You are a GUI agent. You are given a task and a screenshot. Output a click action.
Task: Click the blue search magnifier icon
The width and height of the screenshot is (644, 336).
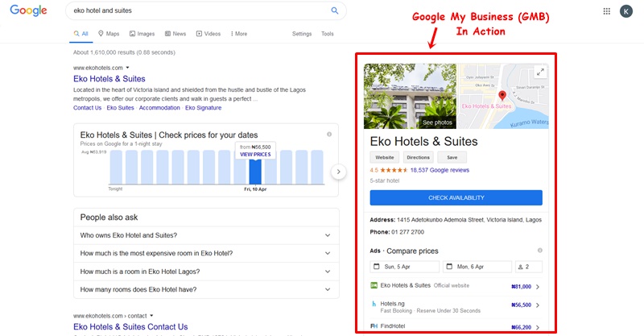click(x=335, y=11)
